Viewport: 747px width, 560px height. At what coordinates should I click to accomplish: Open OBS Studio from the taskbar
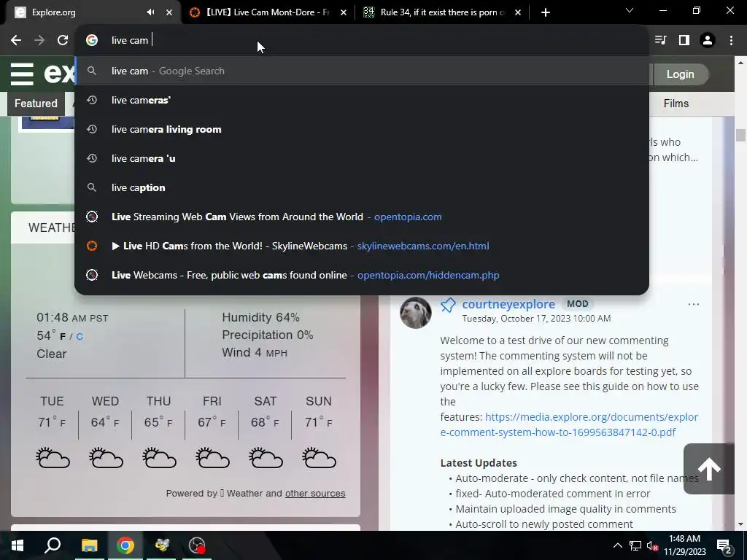(197, 545)
